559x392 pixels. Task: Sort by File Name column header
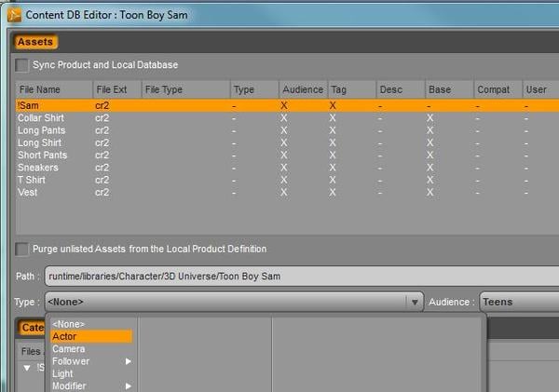tap(54, 89)
